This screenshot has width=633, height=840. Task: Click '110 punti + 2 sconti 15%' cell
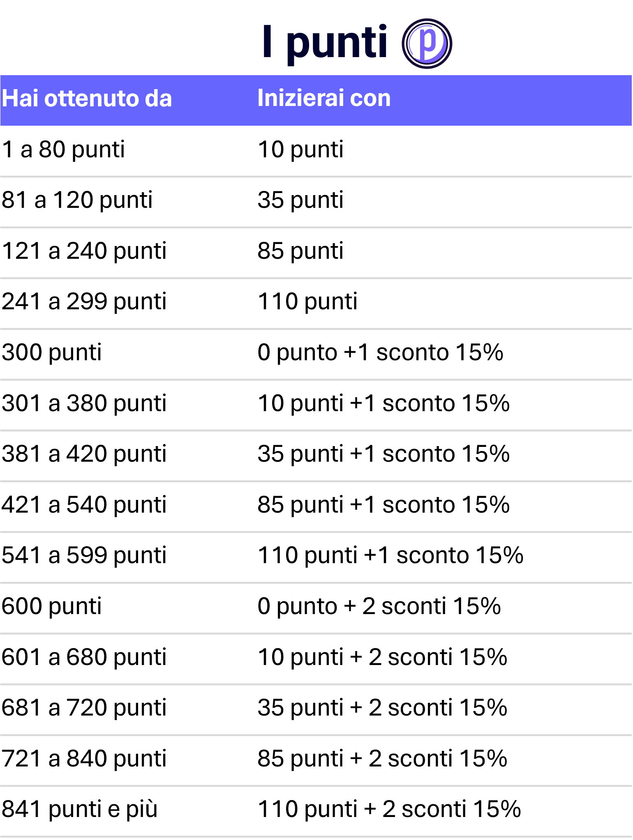coord(389,810)
